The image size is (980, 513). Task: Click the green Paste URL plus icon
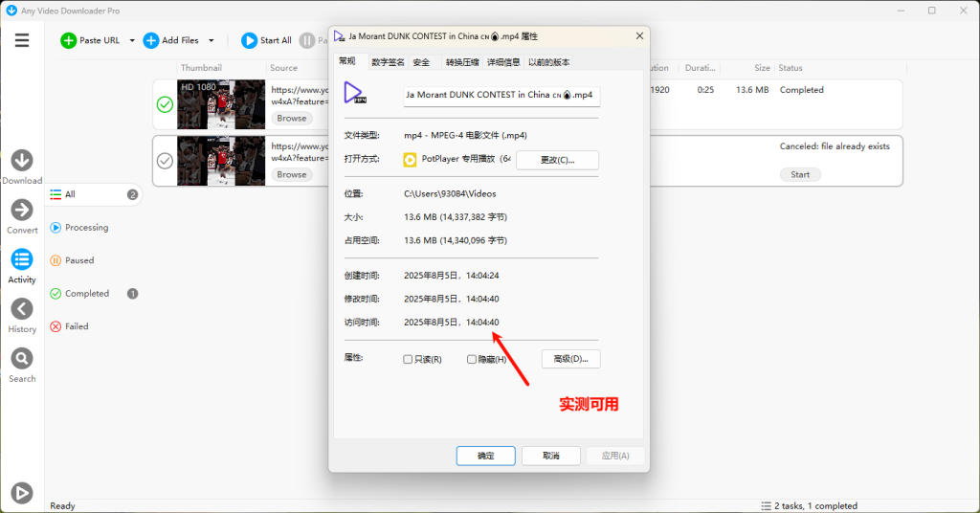point(68,40)
